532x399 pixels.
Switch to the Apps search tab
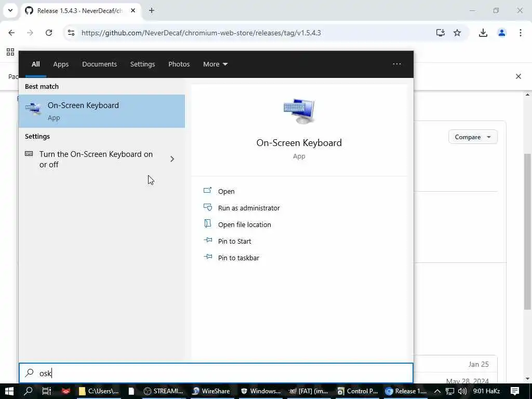(61, 64)
